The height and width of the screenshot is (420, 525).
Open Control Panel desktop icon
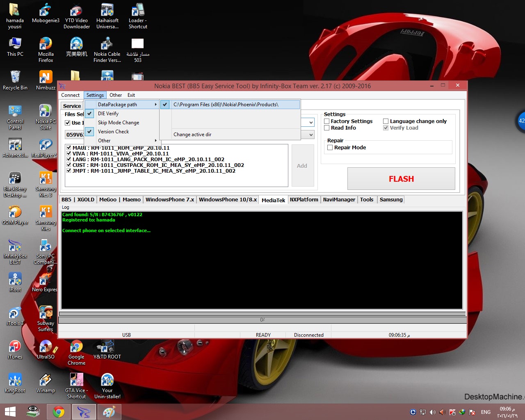pos(15,117)
